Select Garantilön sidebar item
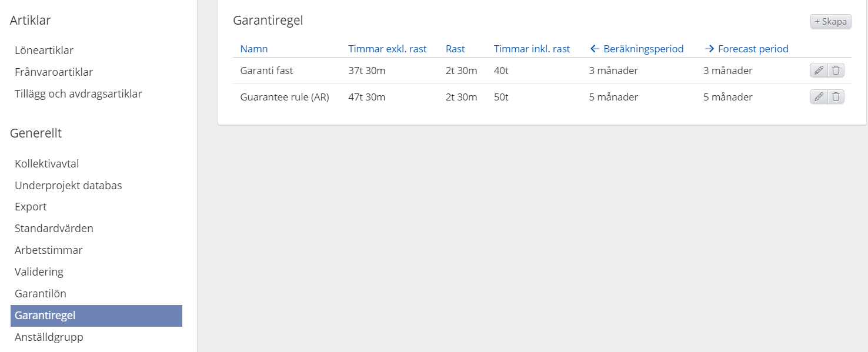Image resolution: width=868 pixels, height=352 pixels. [x=41, y=294]
